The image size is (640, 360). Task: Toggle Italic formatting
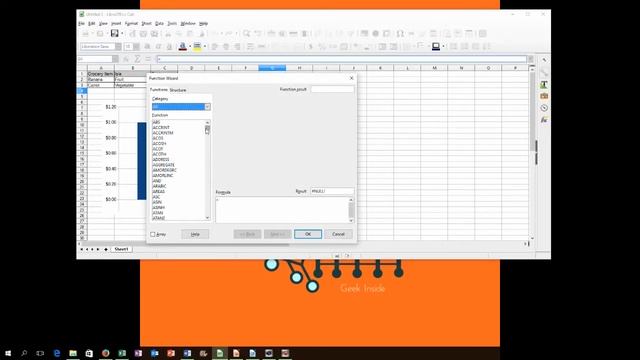158,47
